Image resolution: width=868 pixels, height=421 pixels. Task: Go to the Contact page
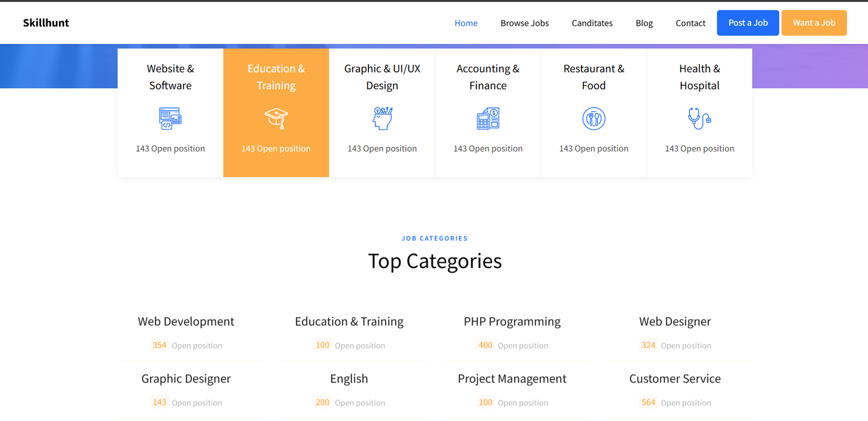(691, 23)
